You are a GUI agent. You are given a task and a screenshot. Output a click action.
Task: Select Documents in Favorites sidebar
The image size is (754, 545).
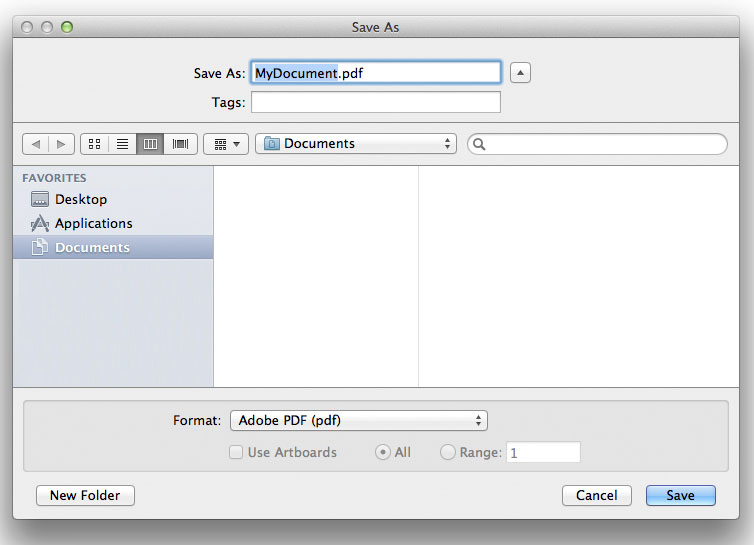pyautogui.click(x=113, y=247)
